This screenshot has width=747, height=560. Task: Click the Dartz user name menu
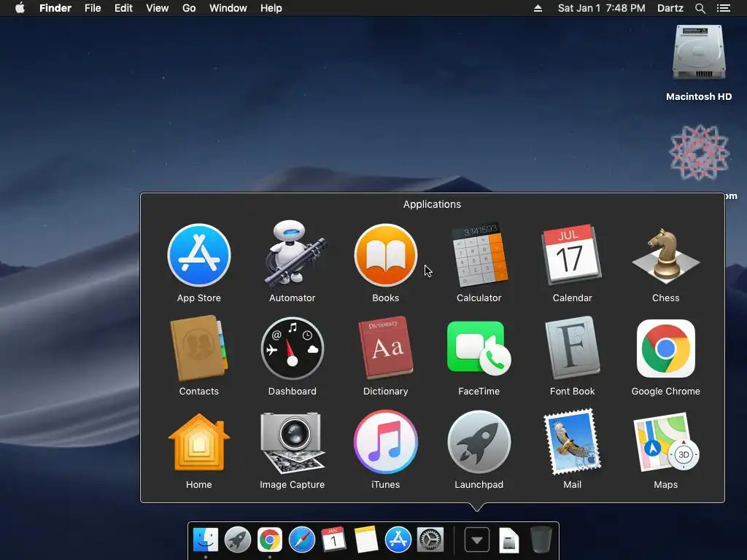pyautogui.click(x=670, y=8)
